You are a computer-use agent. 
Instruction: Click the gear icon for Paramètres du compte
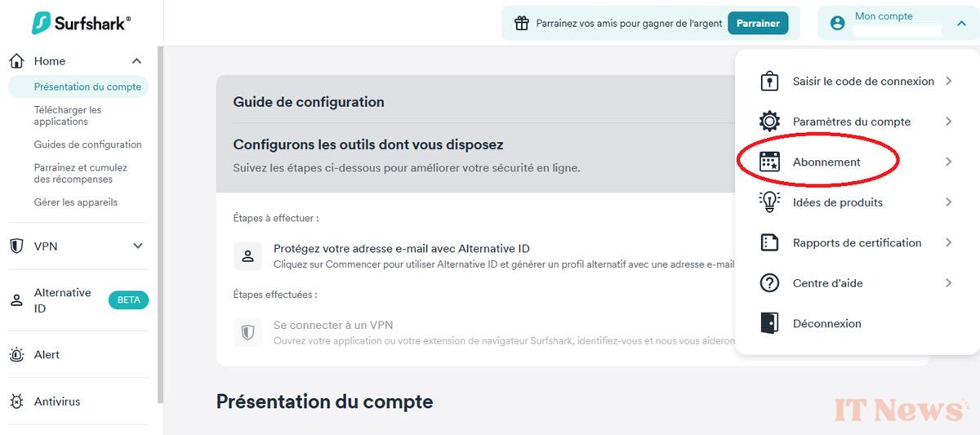click(769, 122)
